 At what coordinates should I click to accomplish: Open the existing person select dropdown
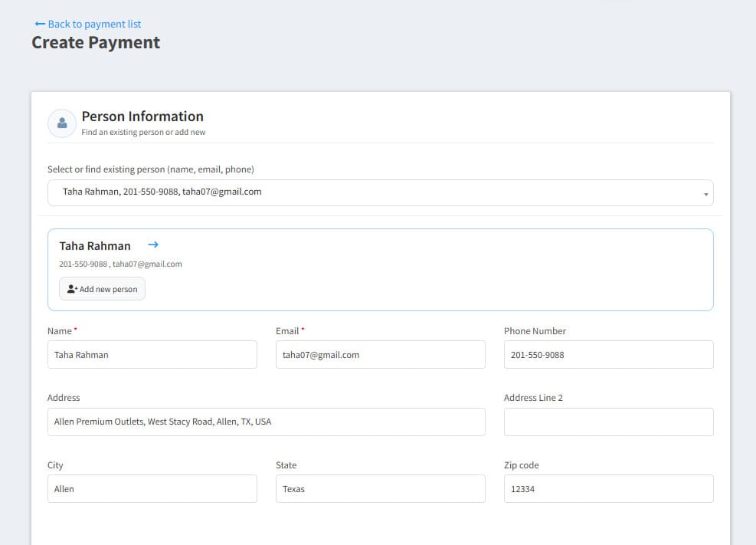(381, 193)
